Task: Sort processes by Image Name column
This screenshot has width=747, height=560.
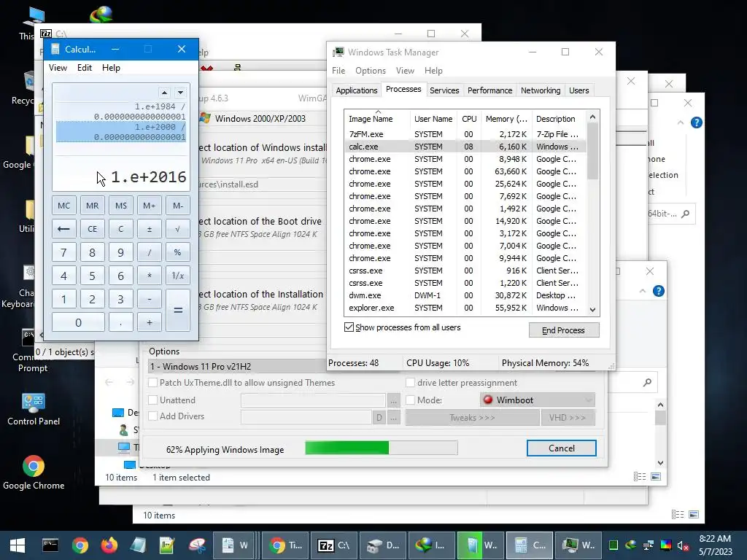Action: [x=371, y=119]
